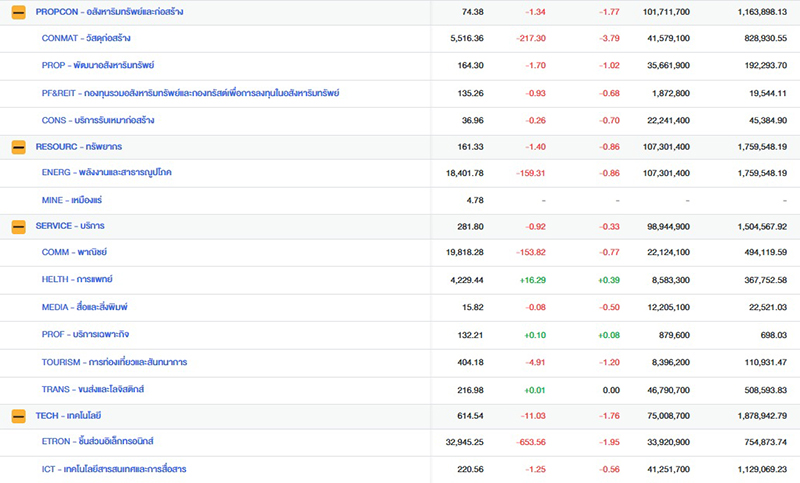Collapse the RESOURC industry group

coord(18,146)
